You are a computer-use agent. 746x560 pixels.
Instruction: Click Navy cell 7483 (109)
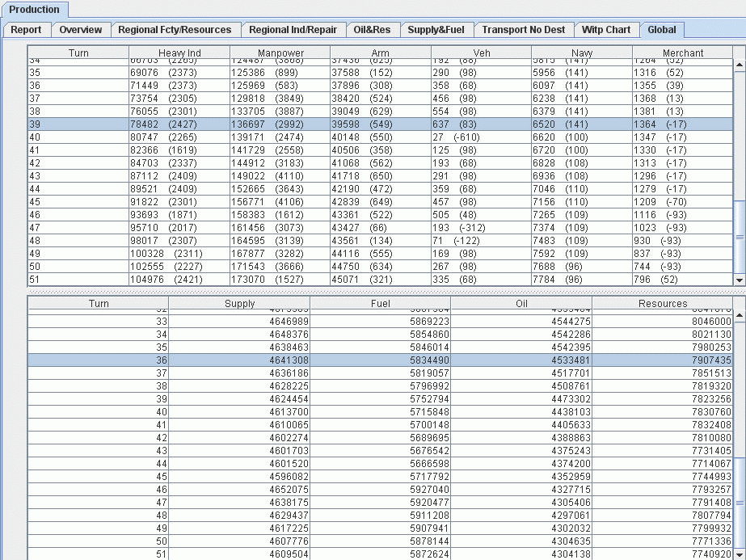582,241
